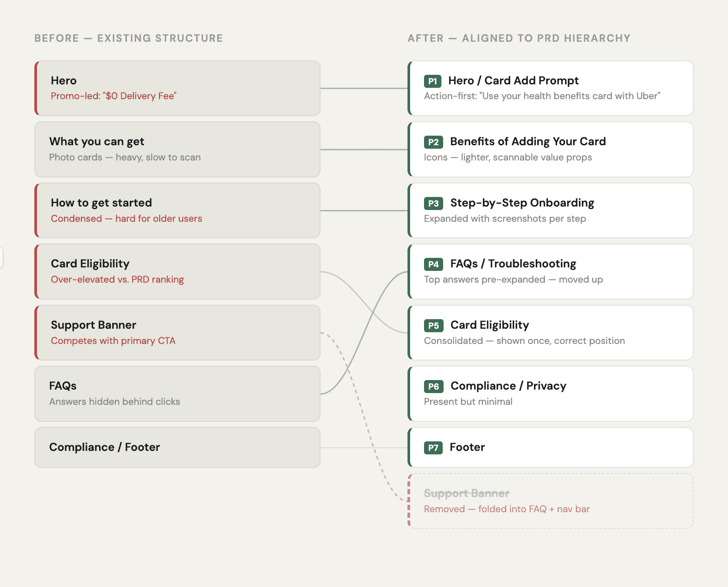Image resolution: width=728 pixels, height=587 pixels.
Task: Click the P2 priority badge
Action: click(434, 142)
